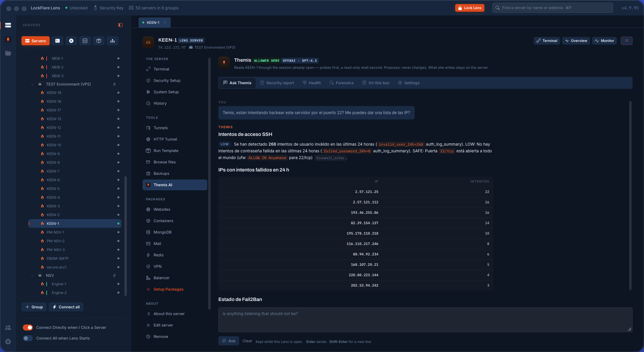The height and width of the screenshot is (352, 644).
Task: Click the Tunnels icon in tools list
Action: pos(148,128)
